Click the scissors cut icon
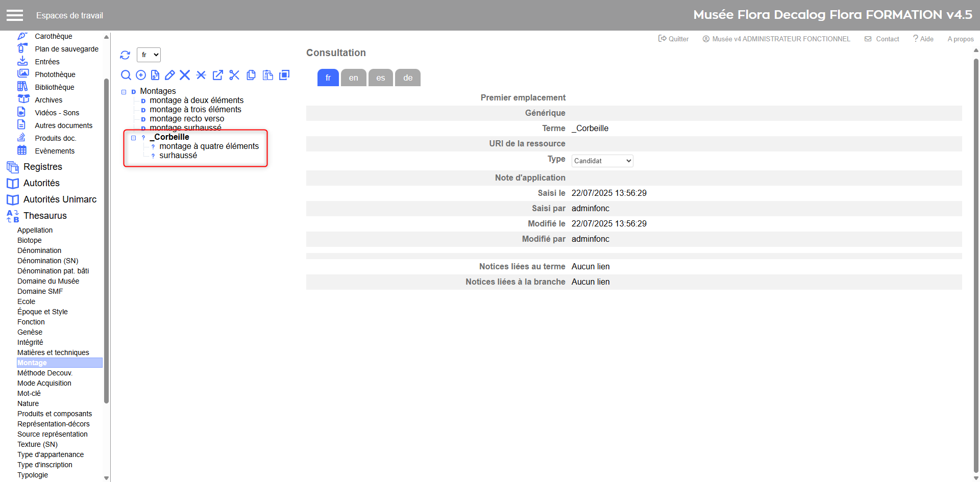 coord(234,75)
